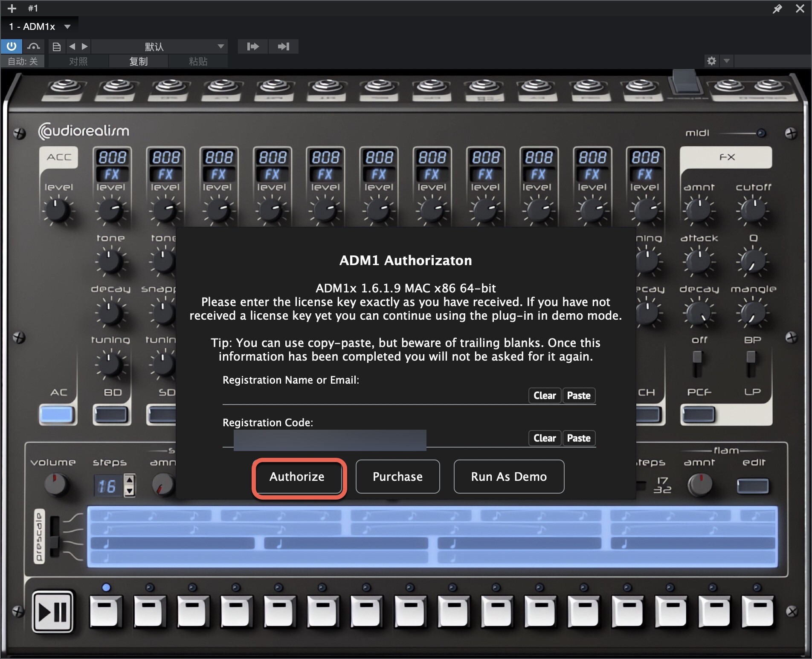Viewport: 812px width, 659px height.
Task: Click the ACC level knob
Action: pyautogui.click(x=57, y=210)
